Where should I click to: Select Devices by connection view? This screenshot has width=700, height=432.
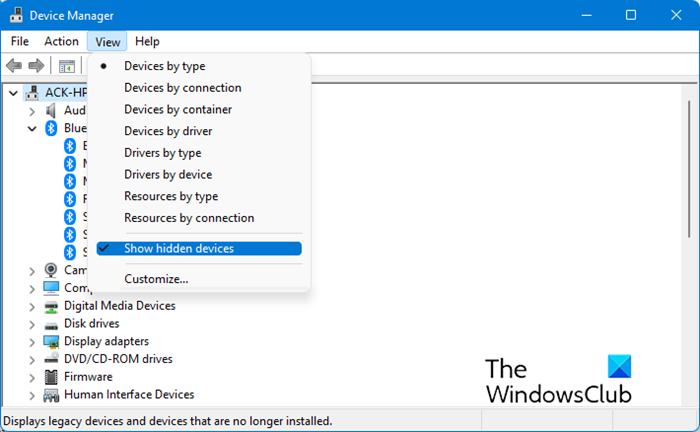point(183,88)
